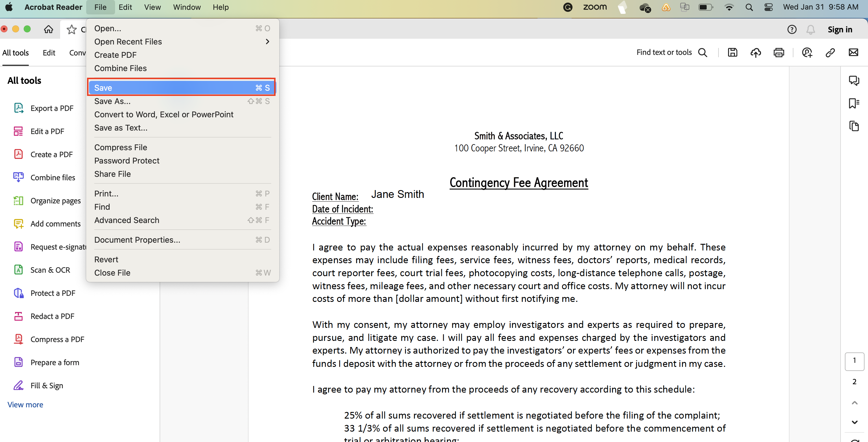Choose Revert from the File menu
The width and height of the screenshot is (868, 442).
[182, 259]
